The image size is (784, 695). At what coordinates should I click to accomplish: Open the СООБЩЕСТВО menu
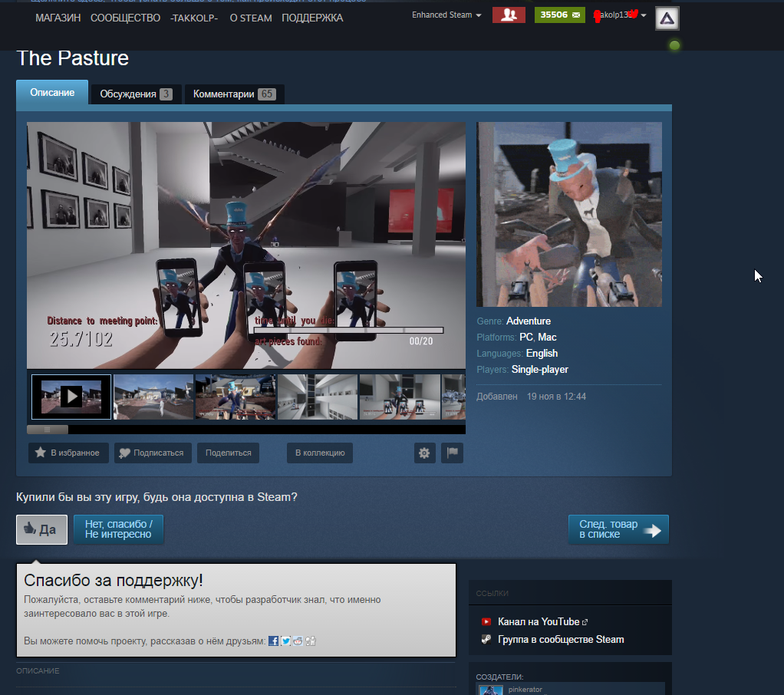[x=126, y=18]
